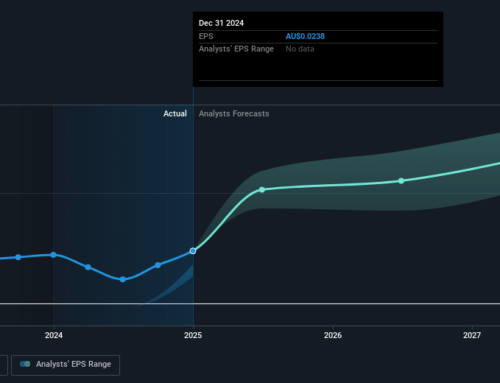Screen dimensions: 500x383
Task: Click the EPS data point in early 2024 after January
Action: [x=88, y=267]
